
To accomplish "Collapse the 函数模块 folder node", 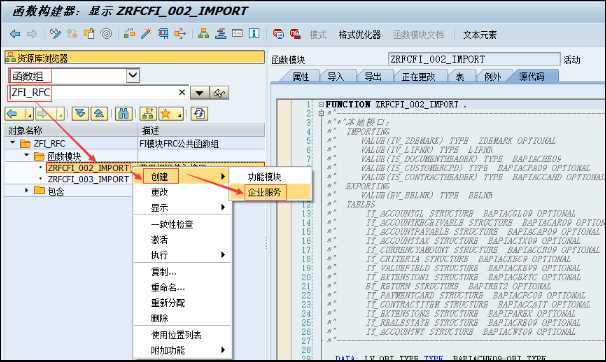I will [x=27, y=155].
